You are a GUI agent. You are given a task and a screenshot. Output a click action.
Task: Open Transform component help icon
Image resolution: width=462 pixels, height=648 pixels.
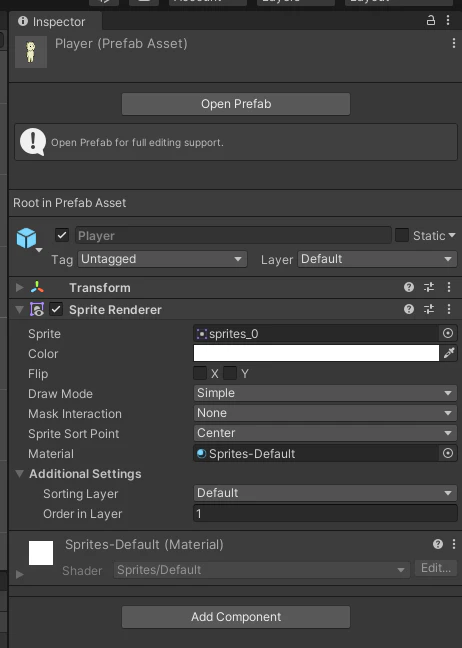[x=409, y=287]
